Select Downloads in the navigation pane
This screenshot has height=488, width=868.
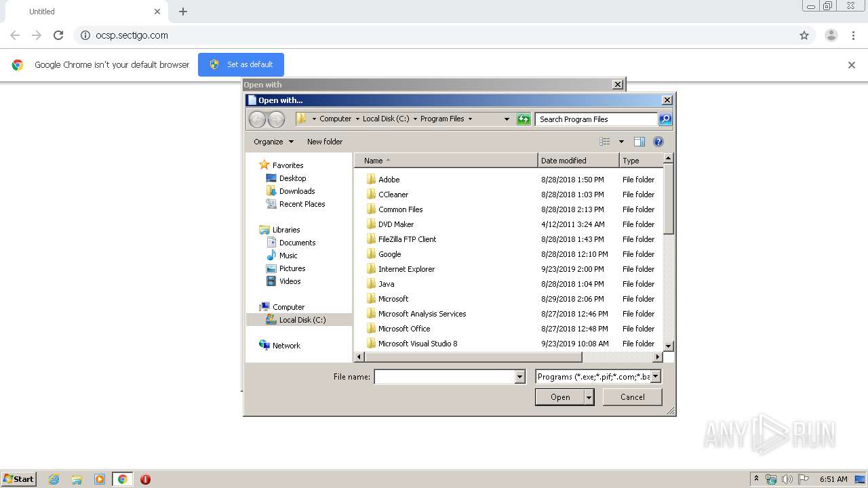click(x=297, y=191)
